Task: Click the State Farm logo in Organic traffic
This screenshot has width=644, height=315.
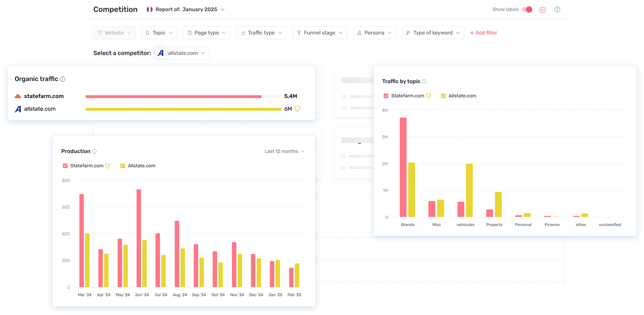Action: pos(18,96)
